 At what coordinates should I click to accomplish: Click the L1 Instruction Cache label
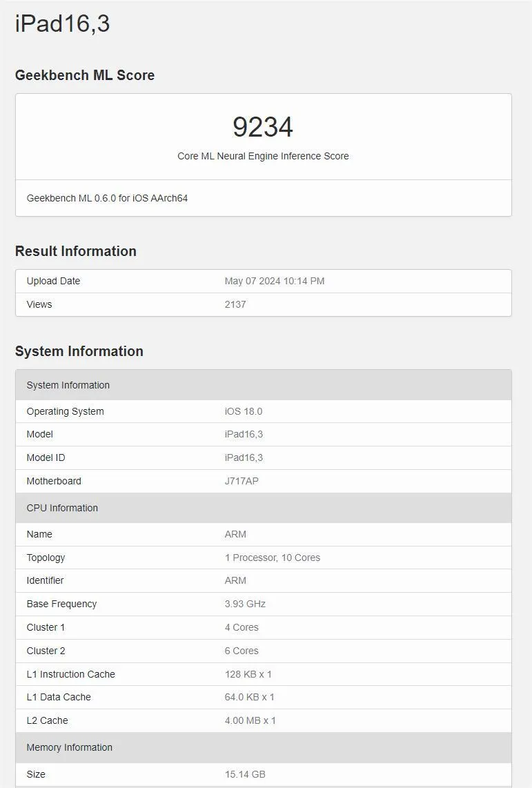71,674
